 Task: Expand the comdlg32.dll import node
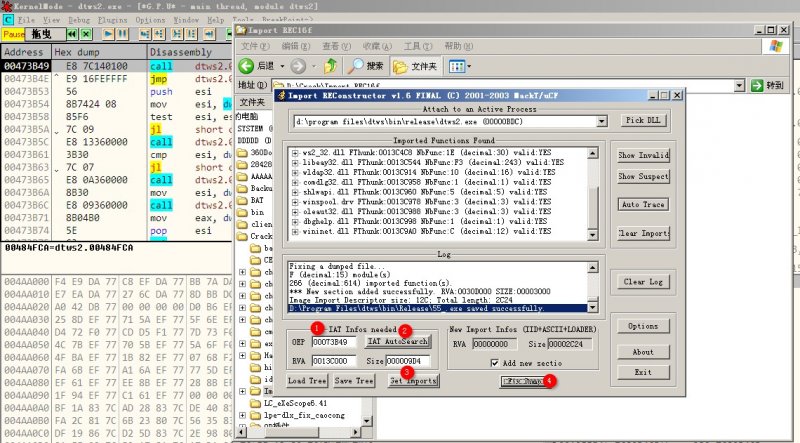pos(295,182)
